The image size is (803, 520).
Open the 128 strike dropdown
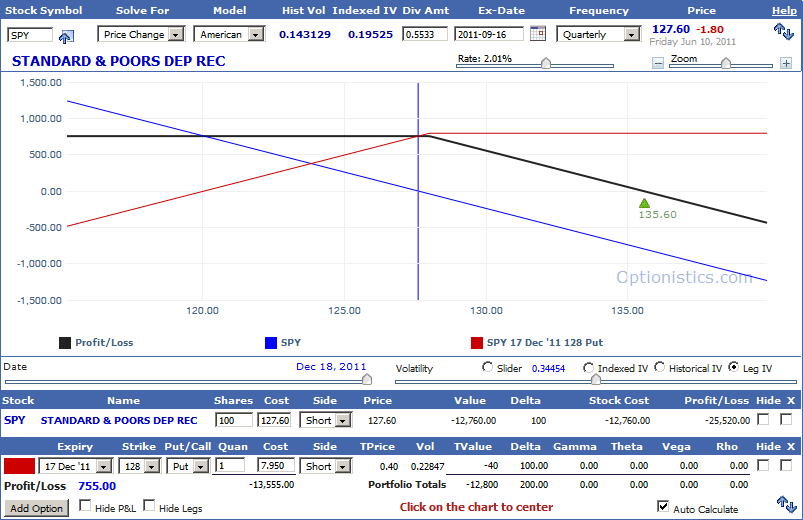[139, 467]
